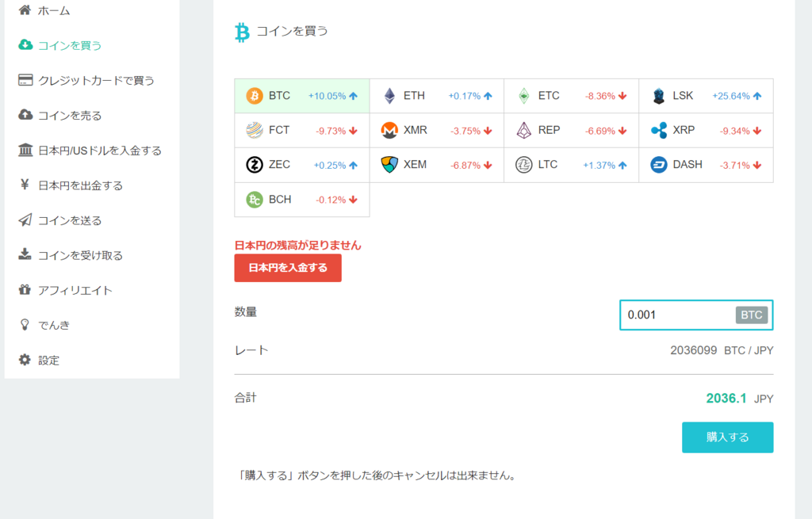This screenshot has width=812, height=519.
Task: Open コインを買う in the sidebar
Action: 70,45
